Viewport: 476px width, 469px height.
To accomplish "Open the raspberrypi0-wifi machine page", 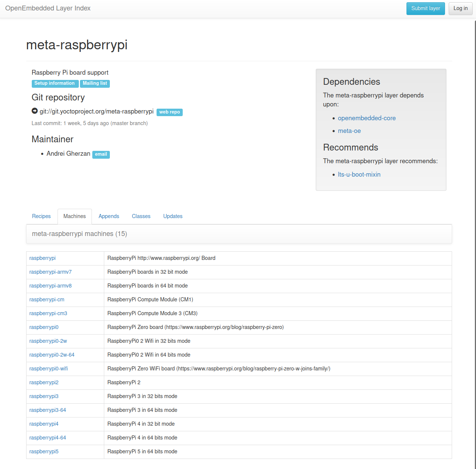I will click(48, 369).
